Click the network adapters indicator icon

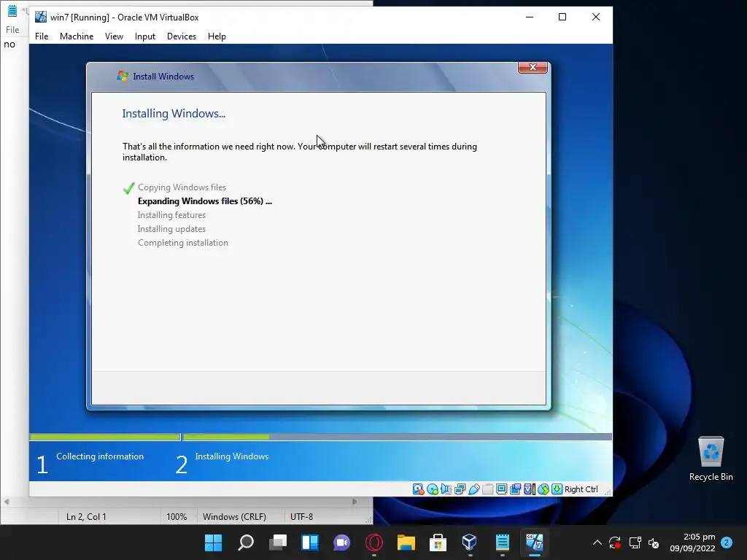(x=460, y=489)
